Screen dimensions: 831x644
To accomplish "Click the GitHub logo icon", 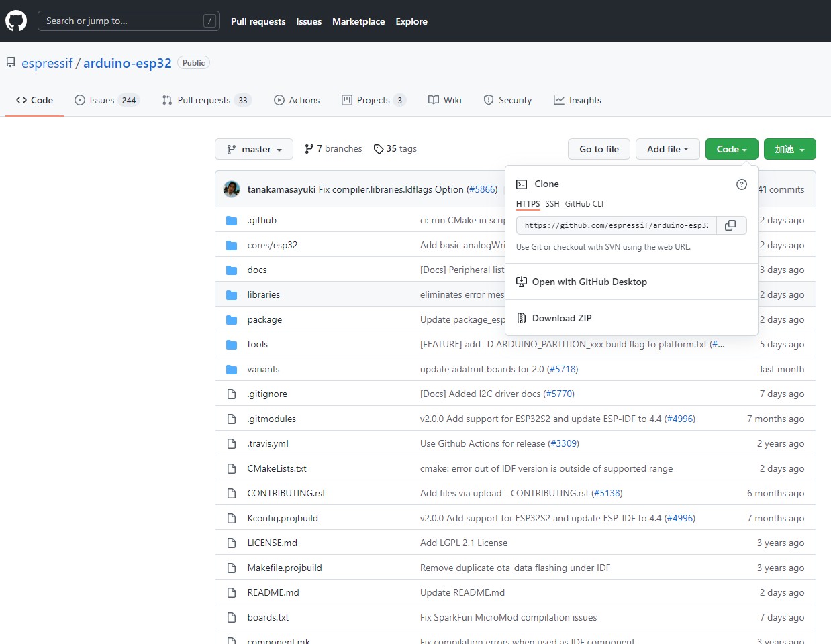I will tap(16, 21).
